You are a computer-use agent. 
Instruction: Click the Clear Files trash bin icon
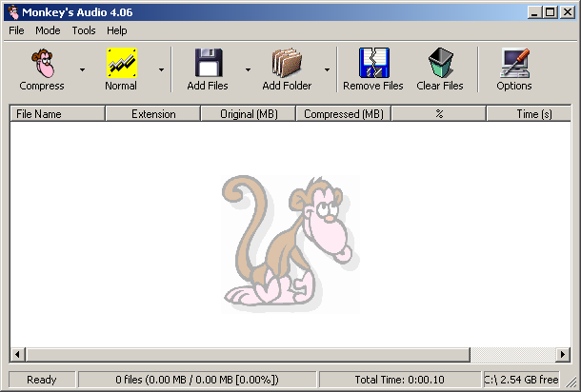(x=441, y=63)
